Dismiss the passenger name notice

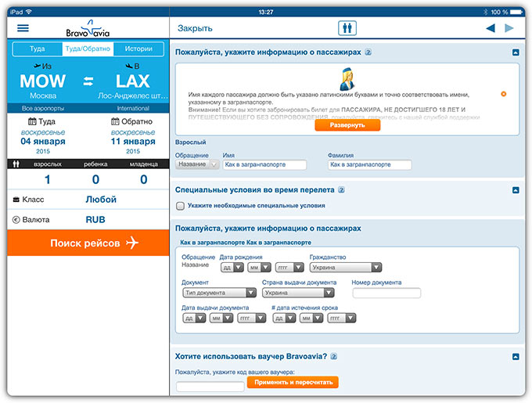[504, 94]
